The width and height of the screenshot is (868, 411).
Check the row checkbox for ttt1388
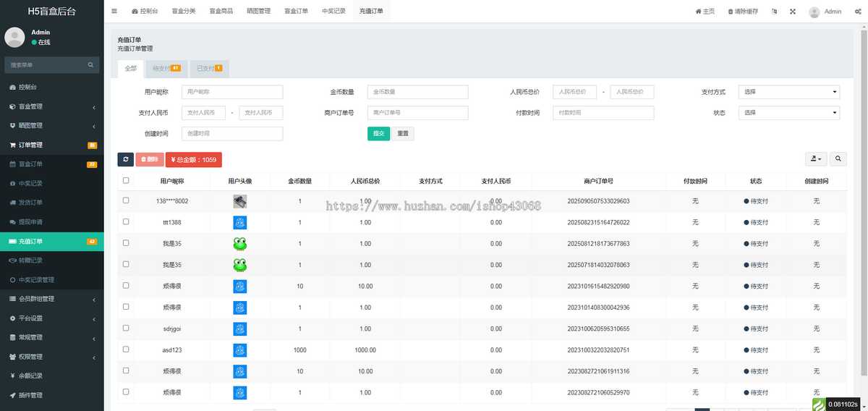(126, 221)
